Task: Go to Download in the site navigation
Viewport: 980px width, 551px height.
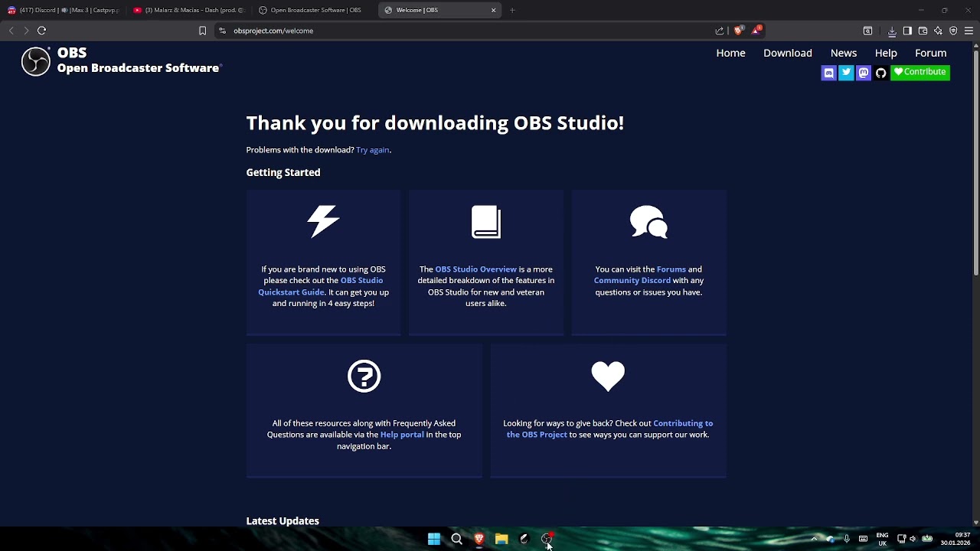Action: [x=787, y=53]
